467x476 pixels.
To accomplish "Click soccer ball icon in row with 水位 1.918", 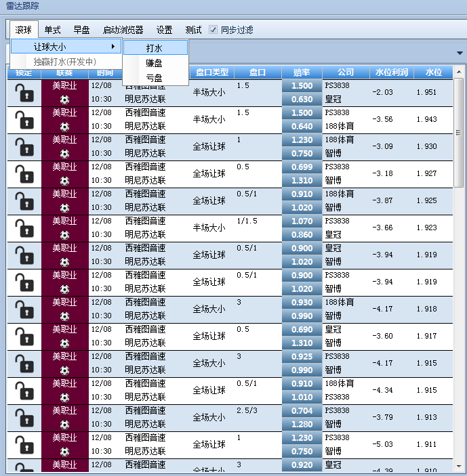I will [x=64, y=316].
